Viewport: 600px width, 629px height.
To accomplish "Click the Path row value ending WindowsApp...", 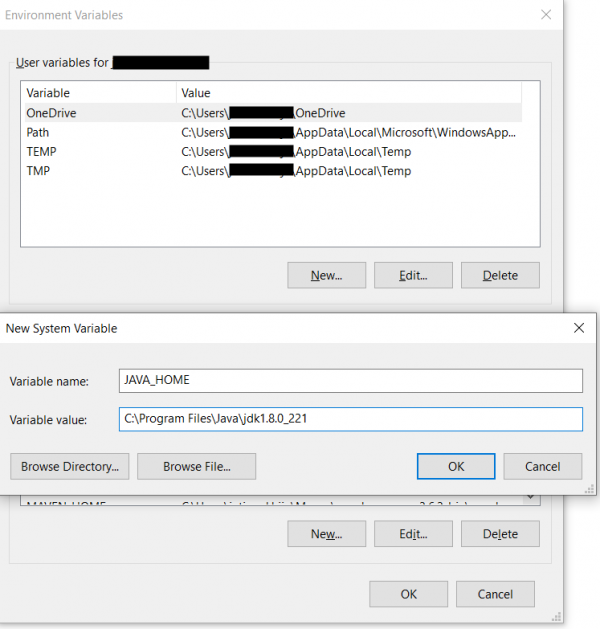I will coord(348,132).
